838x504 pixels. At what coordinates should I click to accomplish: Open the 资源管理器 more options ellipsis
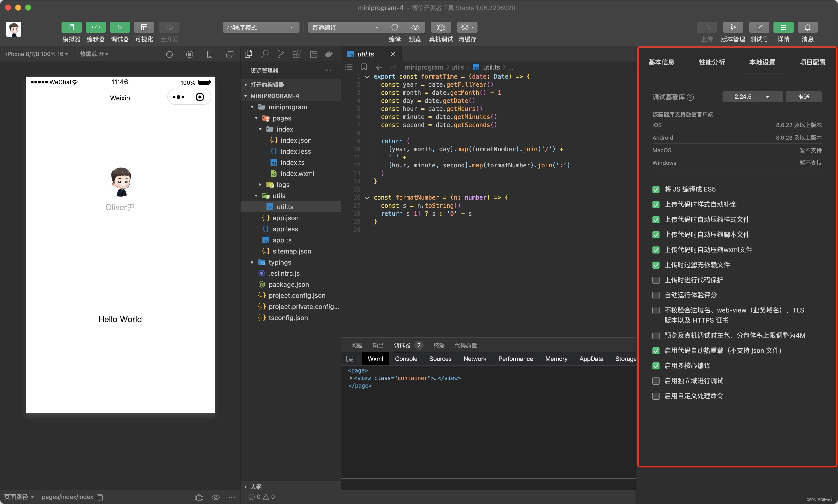[x=327, y=70]
